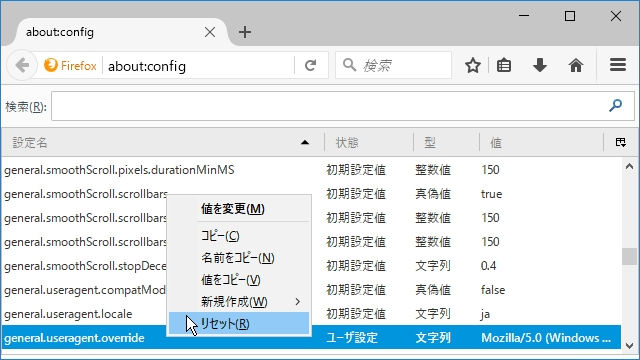
Task: Choose 値を変更(M) from context menu
Action: click(238, 209)
